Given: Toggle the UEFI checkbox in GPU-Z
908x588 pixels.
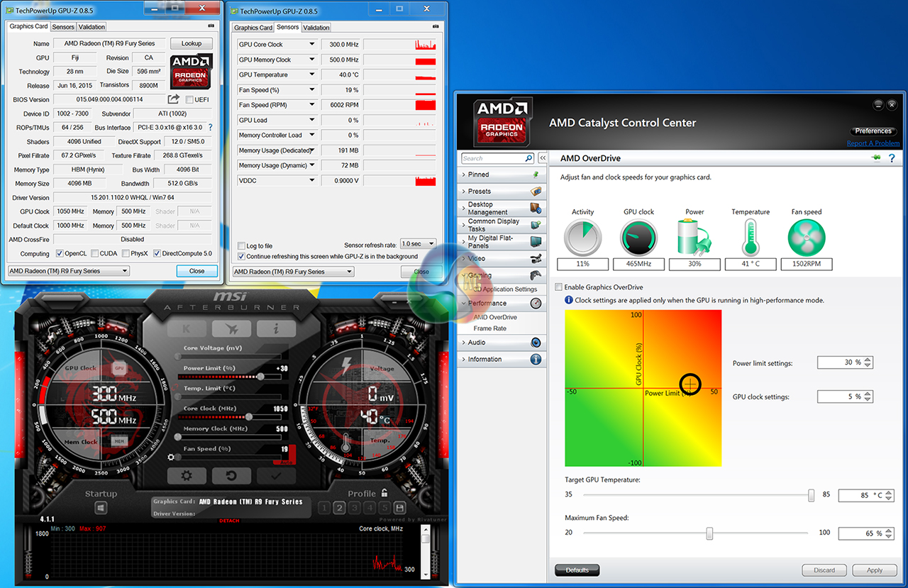Looking at the screenshot, I should pos(189,99).
